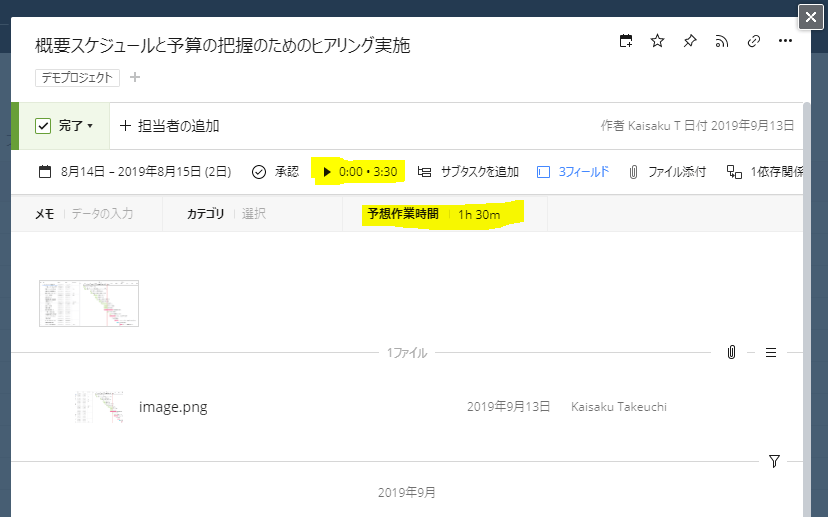The image size is (828, 517).
Task: Click ファイル添付 to attach a file
Action: tap(667, 172)
